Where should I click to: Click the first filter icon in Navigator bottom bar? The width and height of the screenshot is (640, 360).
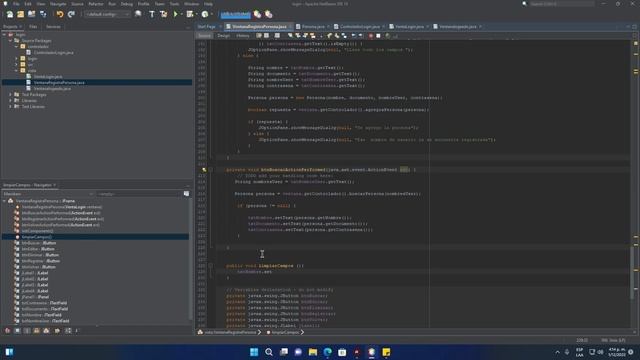pyautogui.click(x=7, y=331)
